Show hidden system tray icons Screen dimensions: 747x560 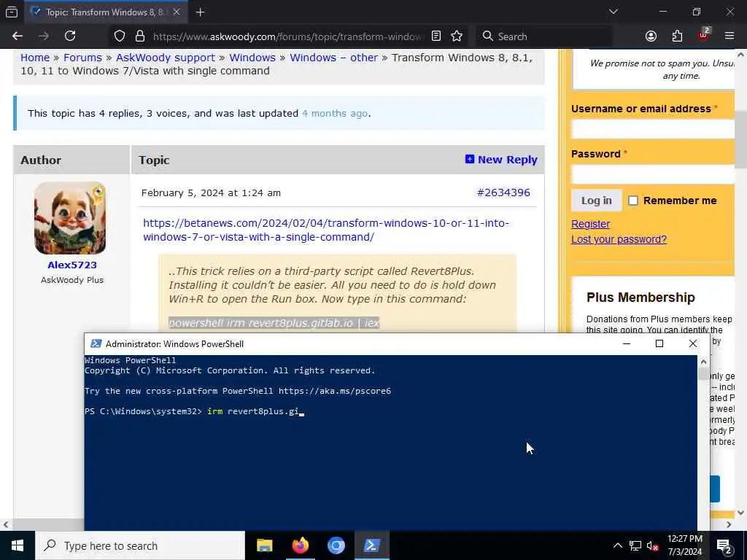point(617,545)
